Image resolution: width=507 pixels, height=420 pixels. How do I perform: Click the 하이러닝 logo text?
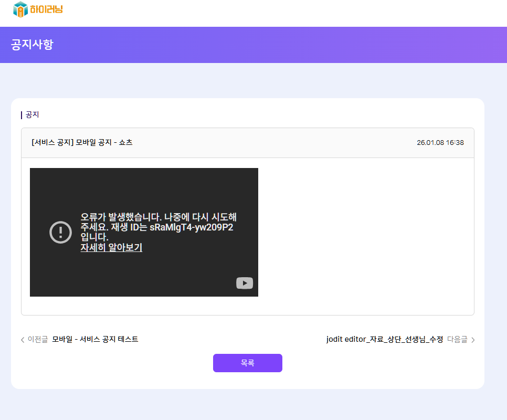pos(46,9)
